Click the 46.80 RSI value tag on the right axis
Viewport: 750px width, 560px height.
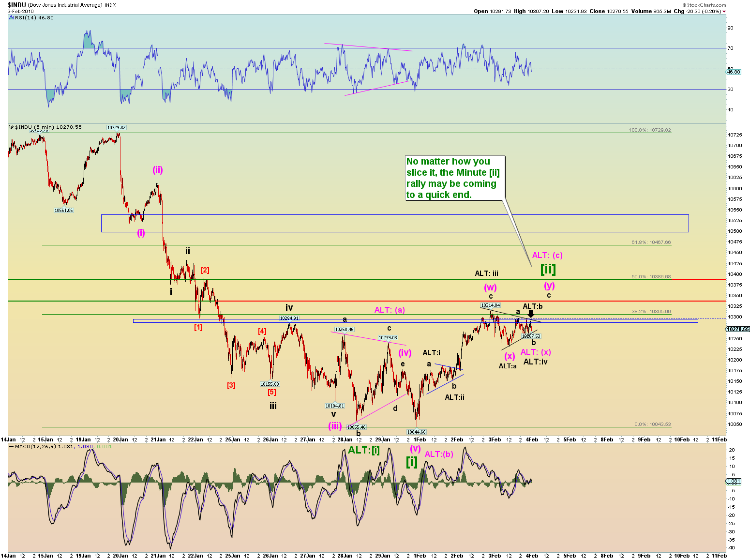(x=734, y=72)
